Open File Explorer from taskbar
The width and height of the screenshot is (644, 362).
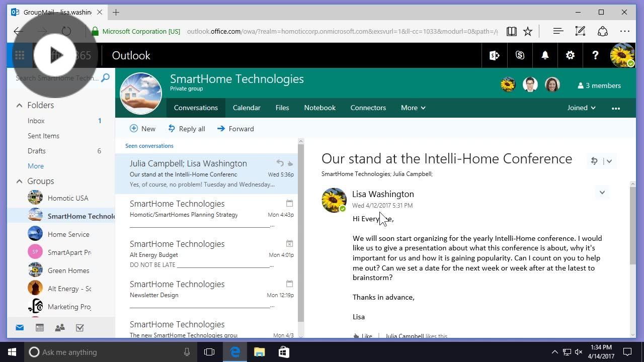(x=259, y=352)
